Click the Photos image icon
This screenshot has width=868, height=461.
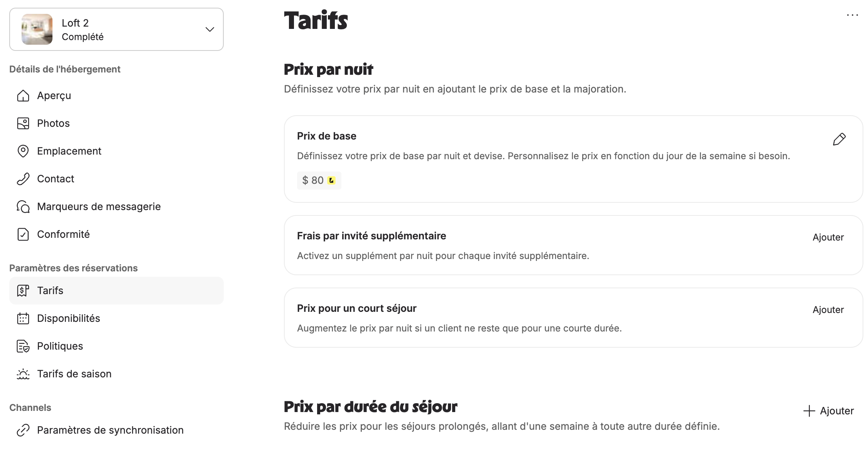coord(23,123)
